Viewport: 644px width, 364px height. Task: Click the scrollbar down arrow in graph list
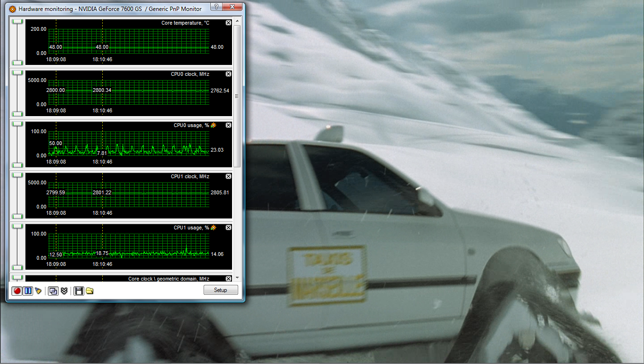(237, 278)
